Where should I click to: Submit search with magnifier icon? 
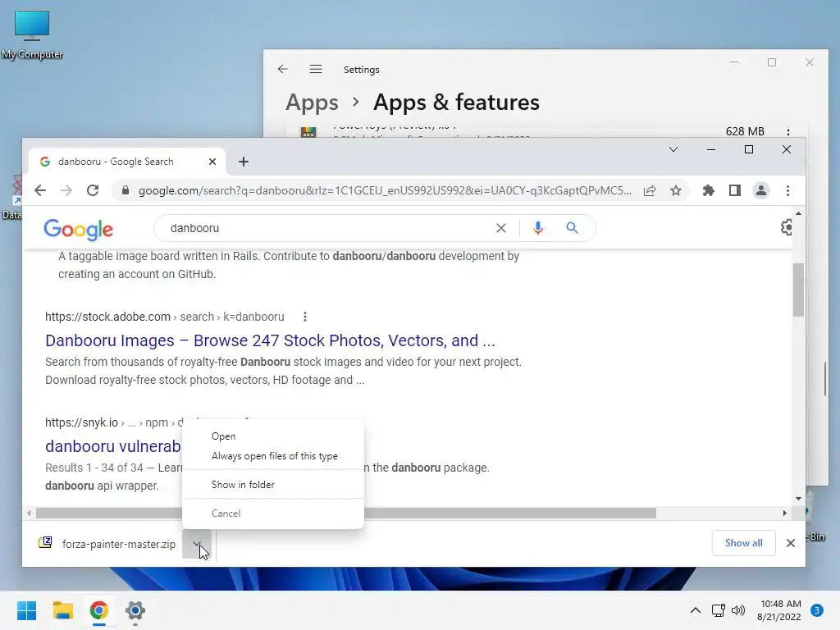click(x=572, y=228)
